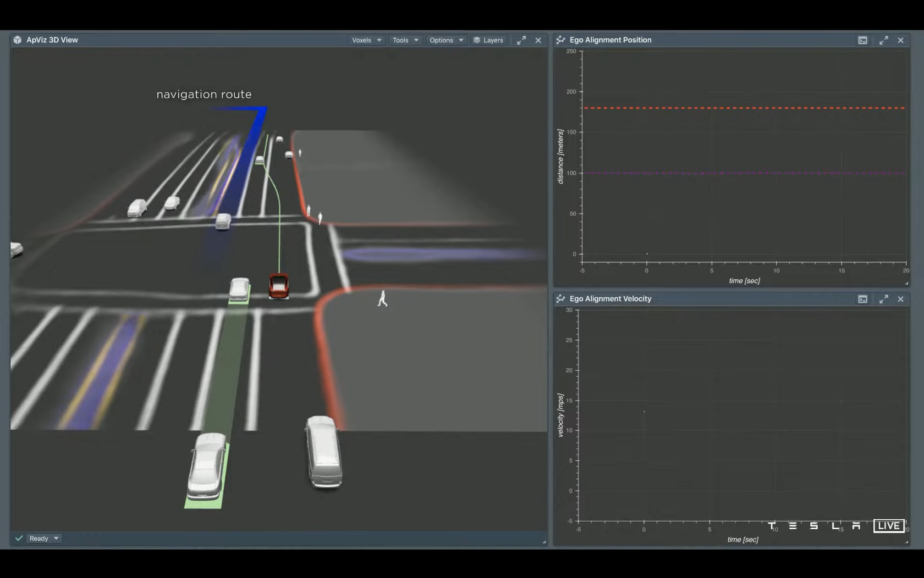Open console icon in Ego Alignment Position
Viewport: 924px width, 578px height.
pos(863,40)
